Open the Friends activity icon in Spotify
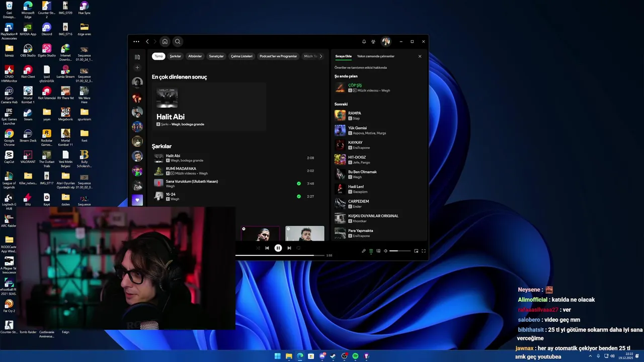The width and height of the screenshot is (644, 362). [373, 42]
